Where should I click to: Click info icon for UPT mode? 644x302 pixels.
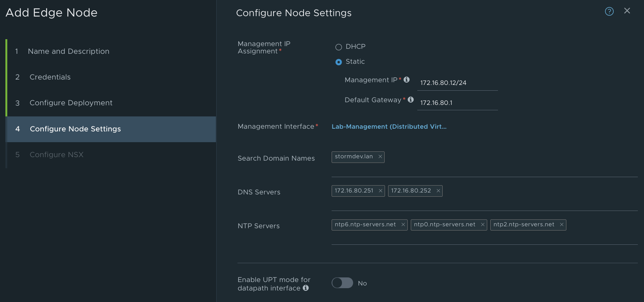(x=306, y=288)
